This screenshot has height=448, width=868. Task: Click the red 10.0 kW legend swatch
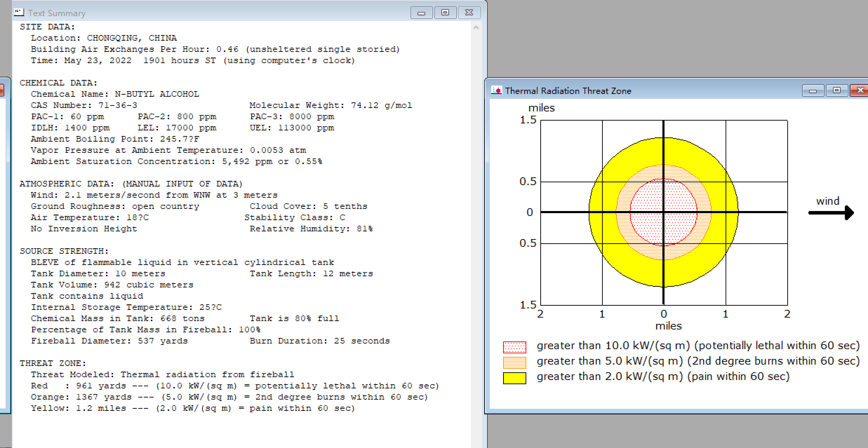pos(514,347)
